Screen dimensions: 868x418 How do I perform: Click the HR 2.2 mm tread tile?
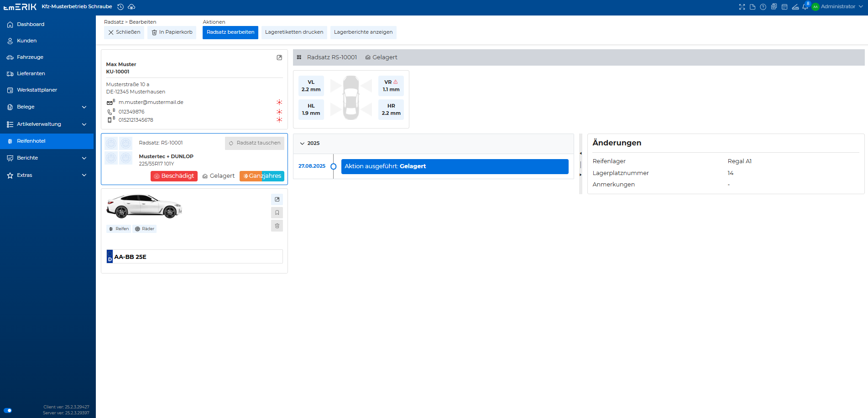tap(391, 109)
